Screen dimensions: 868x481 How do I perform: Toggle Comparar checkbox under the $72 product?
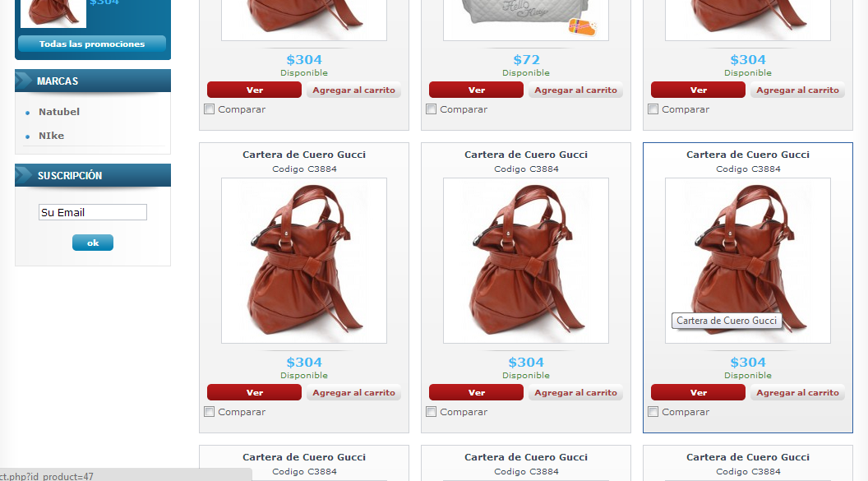pyautogui.click(x=432, y=109)
